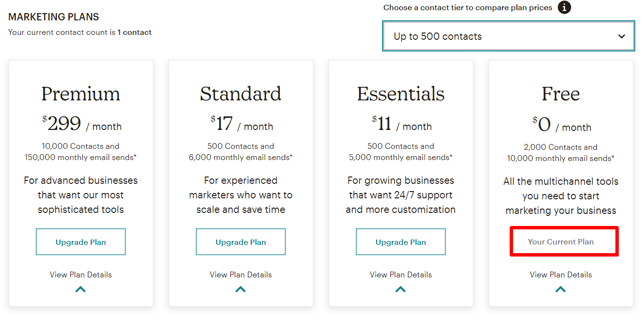Screen dimensions: 644x322
Task: Collapse Premium plan details chevron
Action: (x=80, y=290)
